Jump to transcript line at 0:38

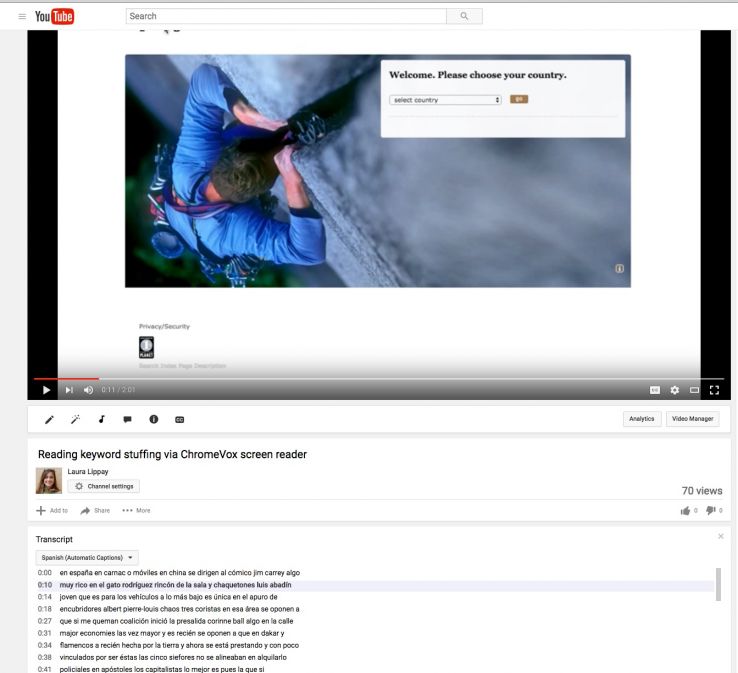[x=376, y=657]
